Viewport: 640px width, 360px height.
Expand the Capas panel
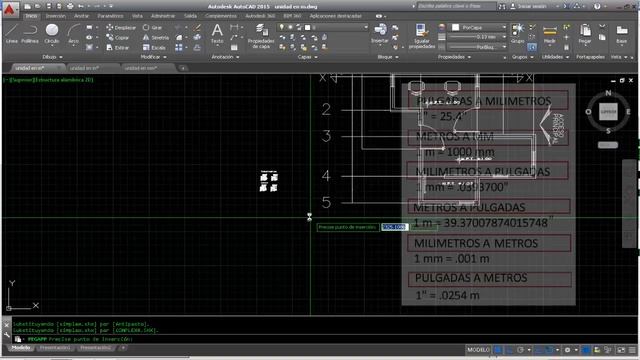point(307,57)
